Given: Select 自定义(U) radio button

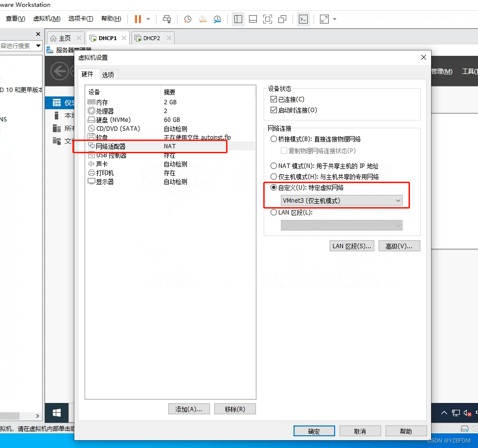Looking at the screenshot, I should pyautogui.click(x=273, y=188).
